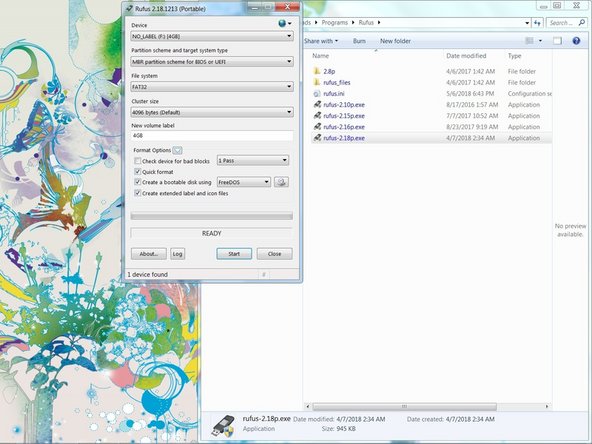Select 2.8p folder name

click(x=329, y=71)
